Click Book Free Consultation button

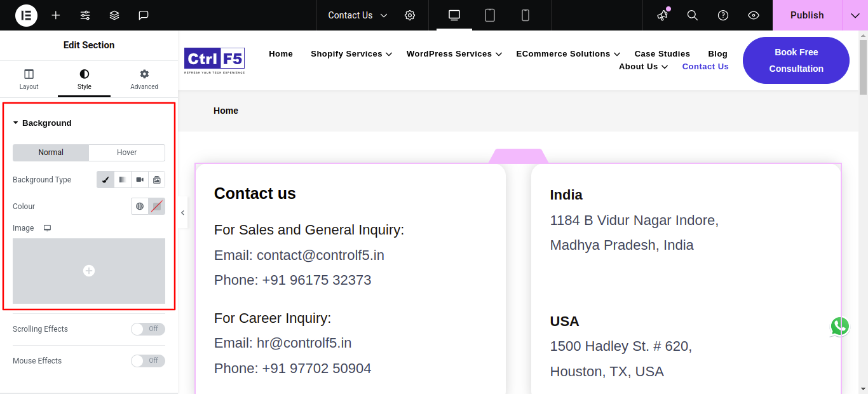coord(796,60)
